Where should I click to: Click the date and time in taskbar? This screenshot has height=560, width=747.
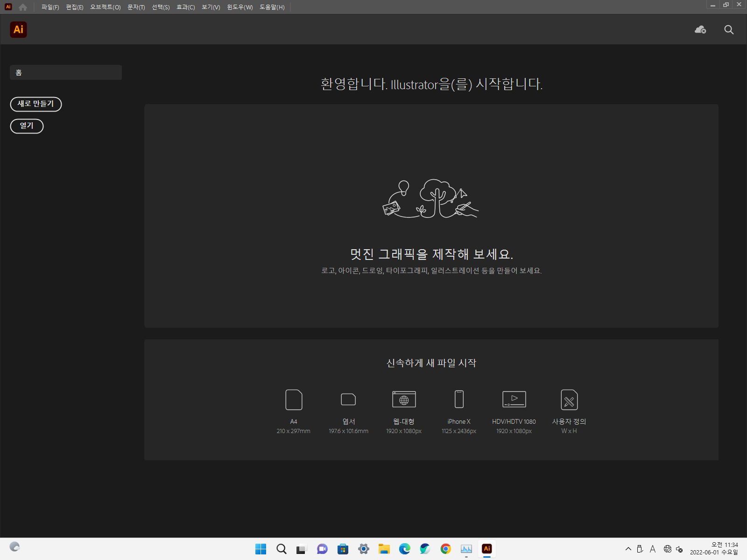[x=714, y=549]
